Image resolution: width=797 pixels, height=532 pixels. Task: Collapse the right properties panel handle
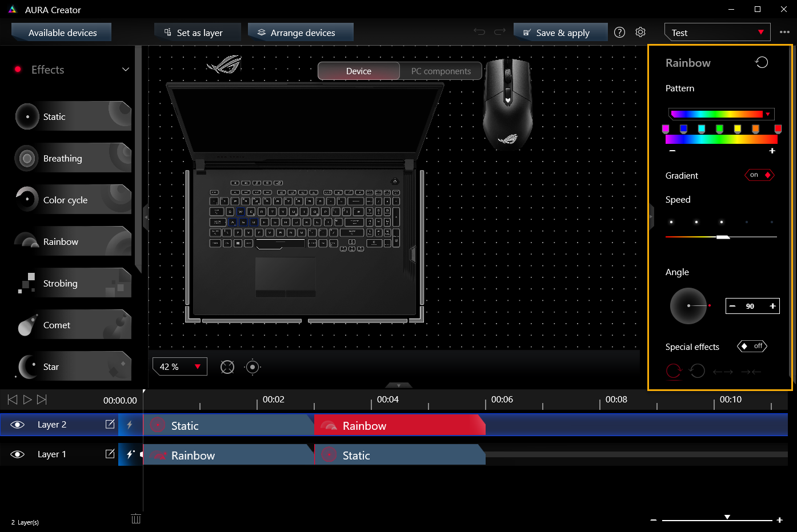click(651, 216)
